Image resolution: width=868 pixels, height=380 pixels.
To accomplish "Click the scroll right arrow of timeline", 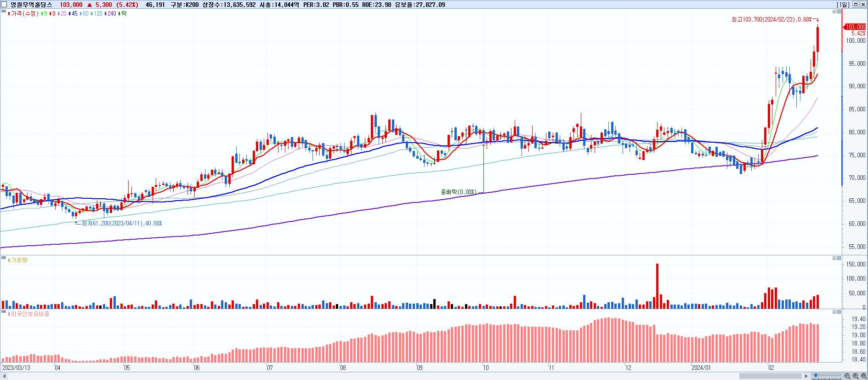I will coord(806,376).
